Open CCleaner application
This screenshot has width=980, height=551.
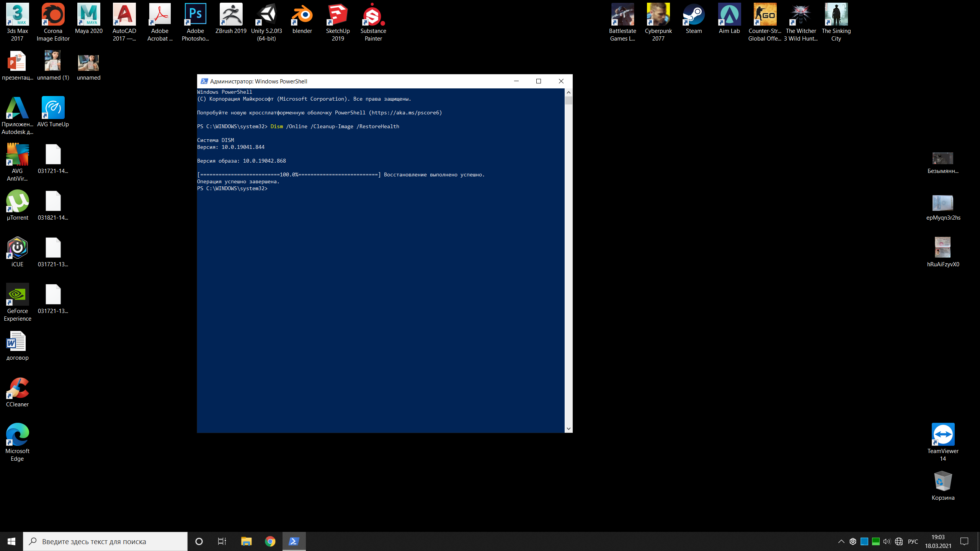[18, 390]
